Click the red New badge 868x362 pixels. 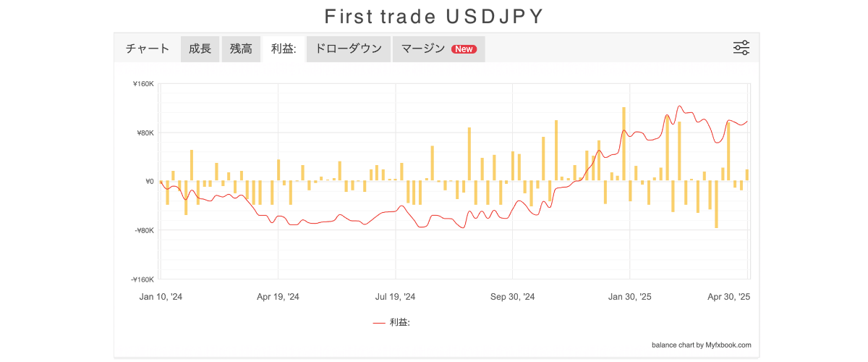pyautogui.click(x=464, y=49)
